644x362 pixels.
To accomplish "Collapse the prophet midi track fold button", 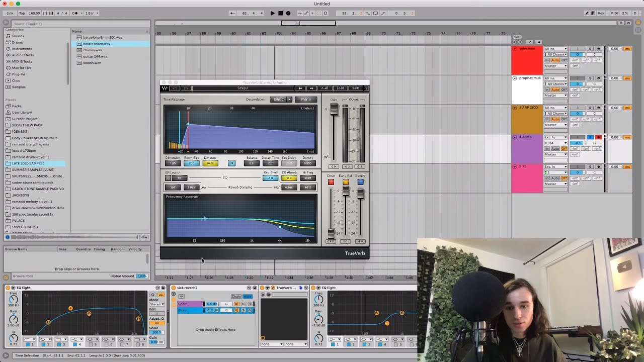I will pyautogui.click(x=515, y=78).
